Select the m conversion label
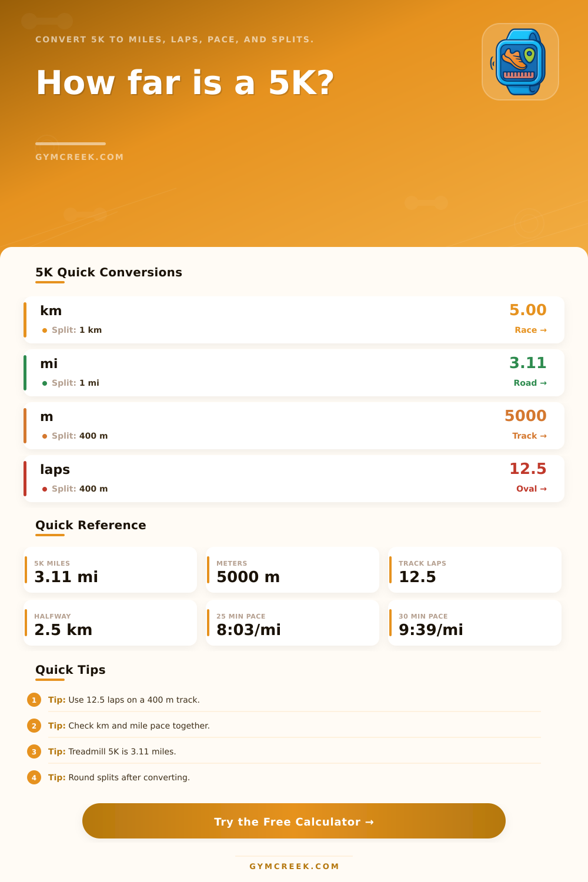This screenshot has width=588, height=882. (x=46, y=416)
